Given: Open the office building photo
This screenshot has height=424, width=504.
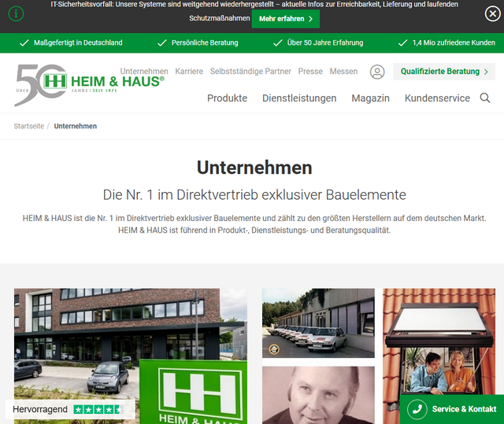Looking at the screenshot, I should click(x=131, y=356).
